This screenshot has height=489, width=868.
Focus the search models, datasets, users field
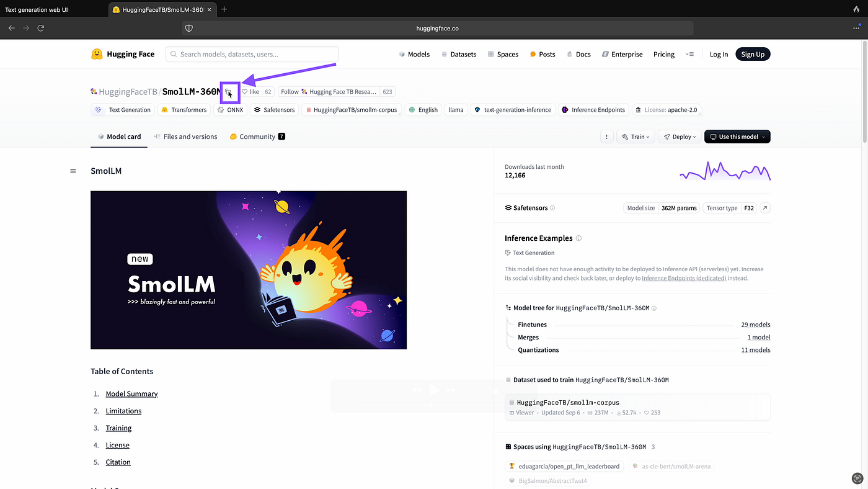252,55
